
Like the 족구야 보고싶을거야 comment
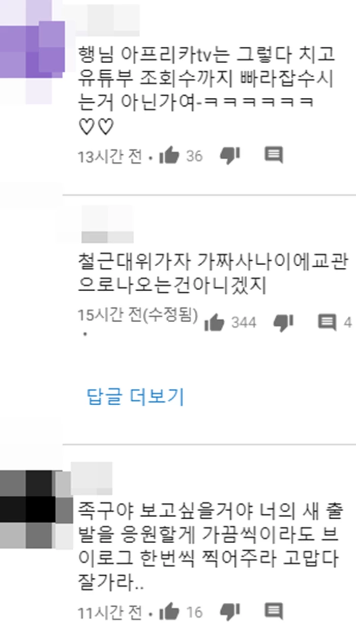tap(169, 611)
